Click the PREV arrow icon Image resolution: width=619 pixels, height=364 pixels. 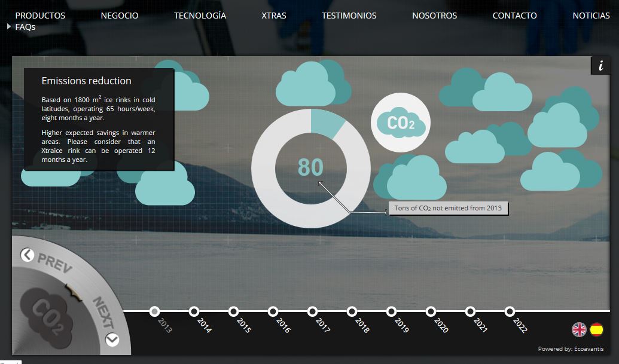point(28,255)
